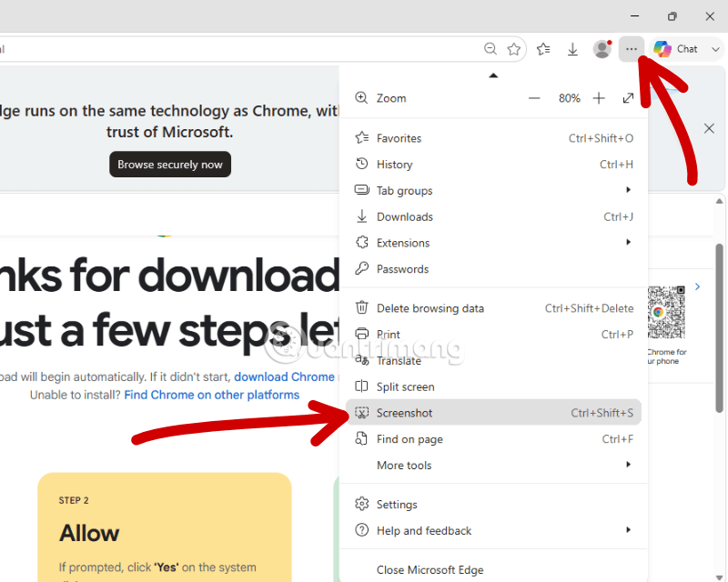Expand Help and feedback submenu
The height and width of the screenshot is (582, 728).
click(493, 530)
